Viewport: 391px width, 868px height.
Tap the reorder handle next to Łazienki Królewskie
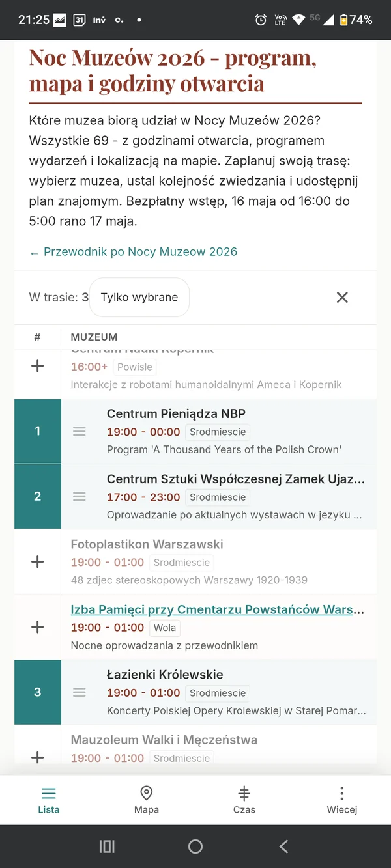click(79, 692)
